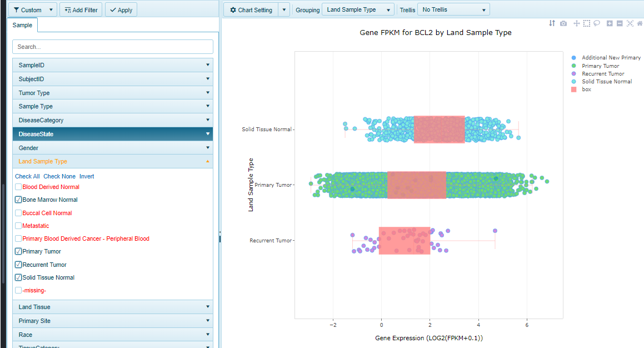Activate the box select tool
Viewport: 644px width, 348px height.
click(x=587, y=23)
